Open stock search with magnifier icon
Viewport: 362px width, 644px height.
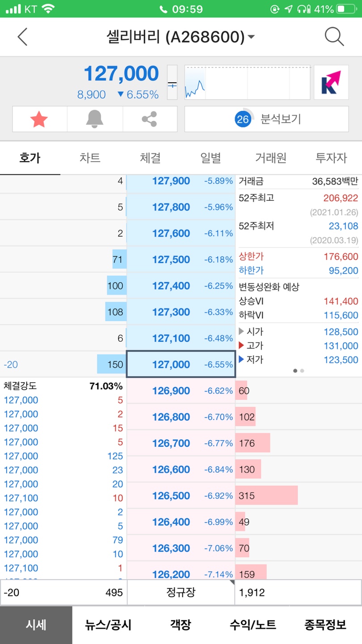pyautogui.click(x=334, y=37)
